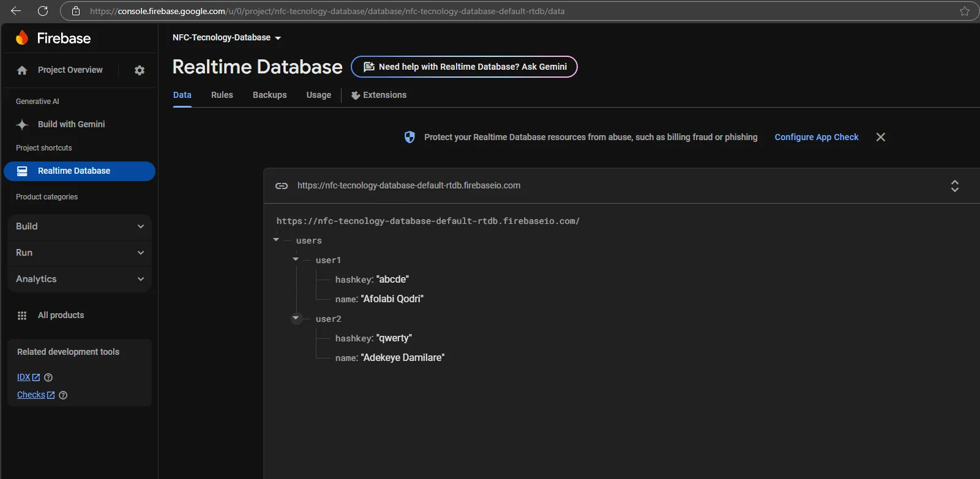The width and height of the screenshot is (980, 479).
Task: Open the Usage tab
Action: click(x=319, y=95)
